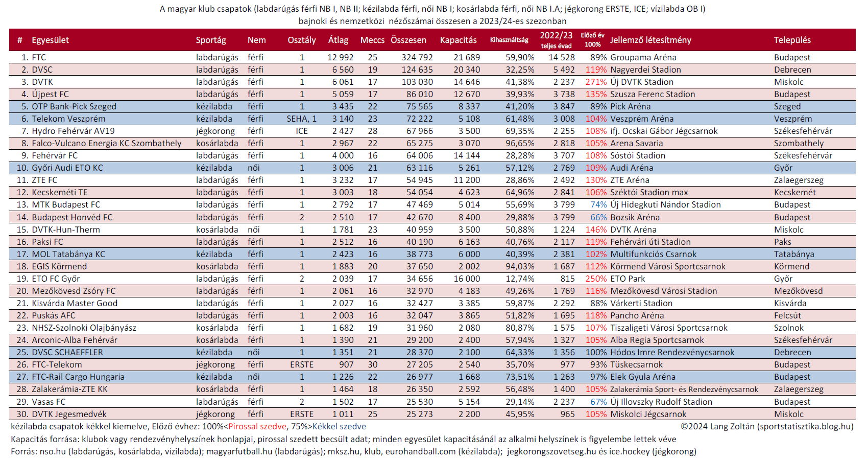This screenshot has width=868, height=460.
Task: Click the Pancho Aréna venue cell
Action: click(637, 315)
